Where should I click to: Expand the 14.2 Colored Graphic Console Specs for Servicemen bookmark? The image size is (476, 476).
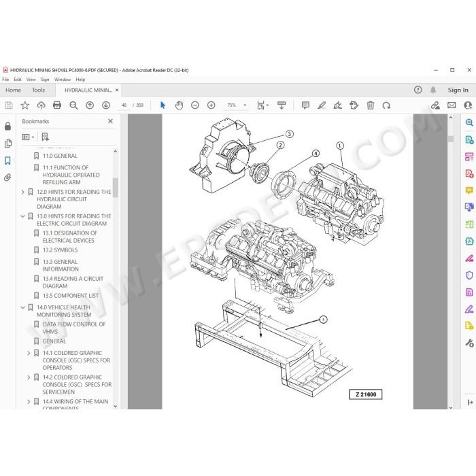point(29,377)
